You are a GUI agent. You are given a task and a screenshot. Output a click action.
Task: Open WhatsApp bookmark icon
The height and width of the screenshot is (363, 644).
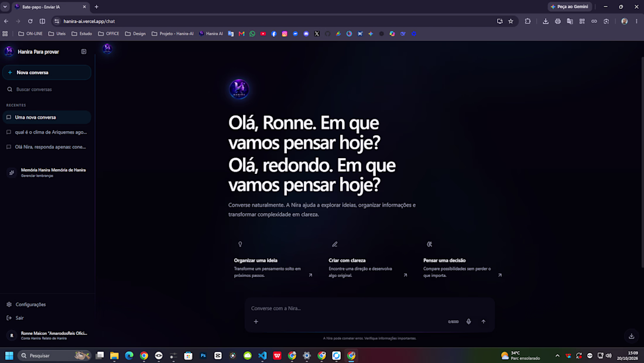coord(252,34)
